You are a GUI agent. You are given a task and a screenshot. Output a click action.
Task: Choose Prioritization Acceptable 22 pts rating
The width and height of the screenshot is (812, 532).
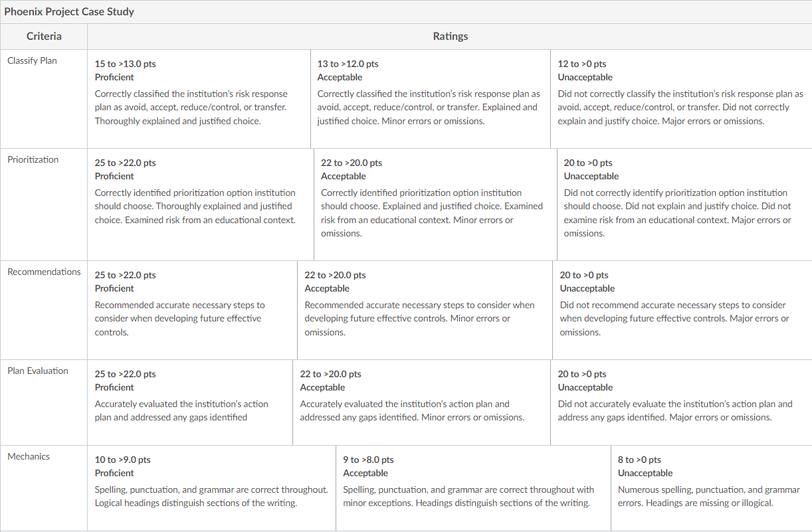tap(435, 205)
